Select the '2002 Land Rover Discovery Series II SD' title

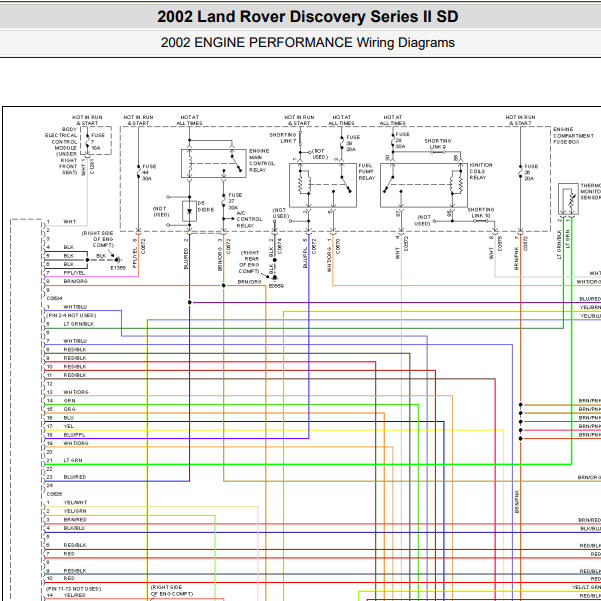[307, 16]
